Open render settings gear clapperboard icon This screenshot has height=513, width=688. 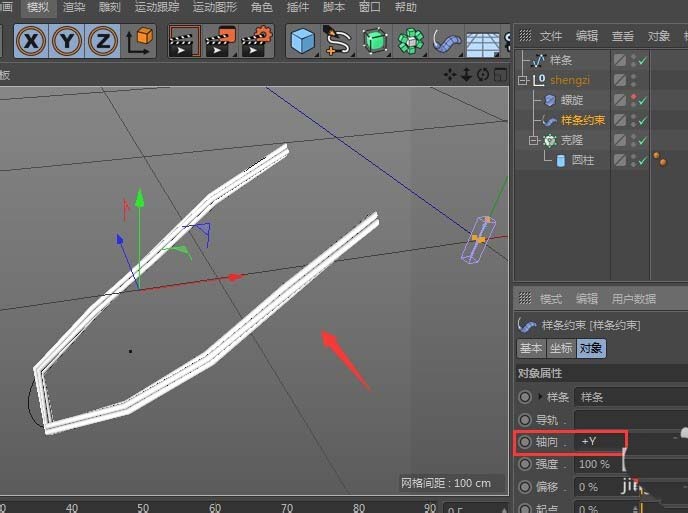click(x=254, y=42)
